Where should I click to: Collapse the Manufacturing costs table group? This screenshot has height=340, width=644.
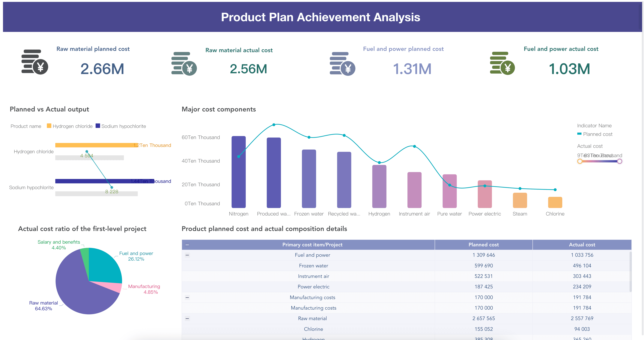(187, 297)
